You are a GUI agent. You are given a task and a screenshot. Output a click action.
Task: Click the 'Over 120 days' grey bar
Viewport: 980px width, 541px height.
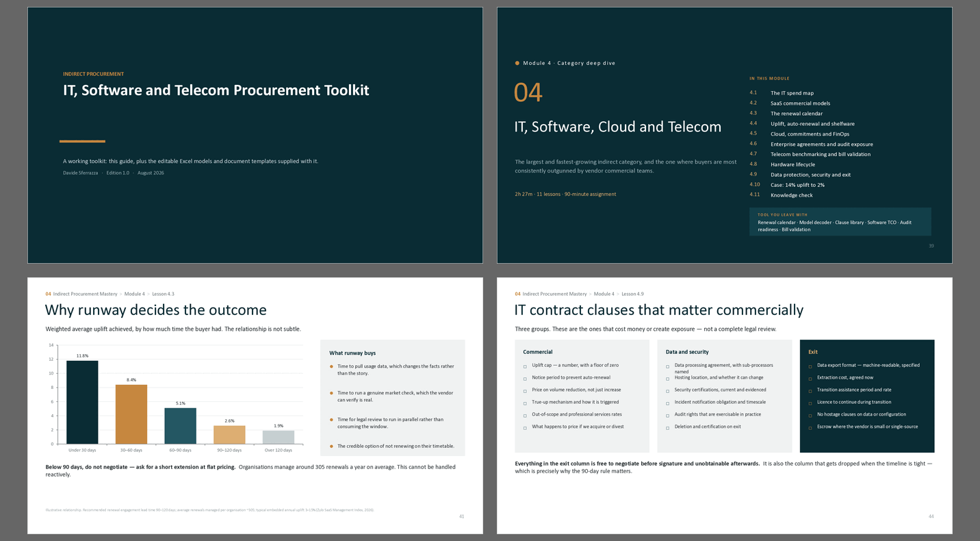tap(279, 437)
